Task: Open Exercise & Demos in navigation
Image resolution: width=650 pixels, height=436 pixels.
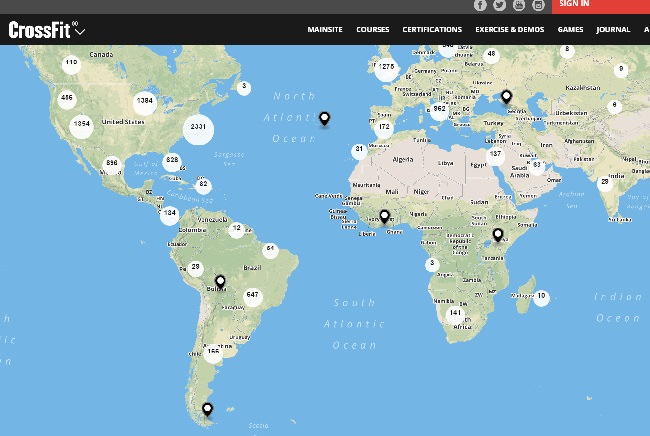Action: point(510,30)
